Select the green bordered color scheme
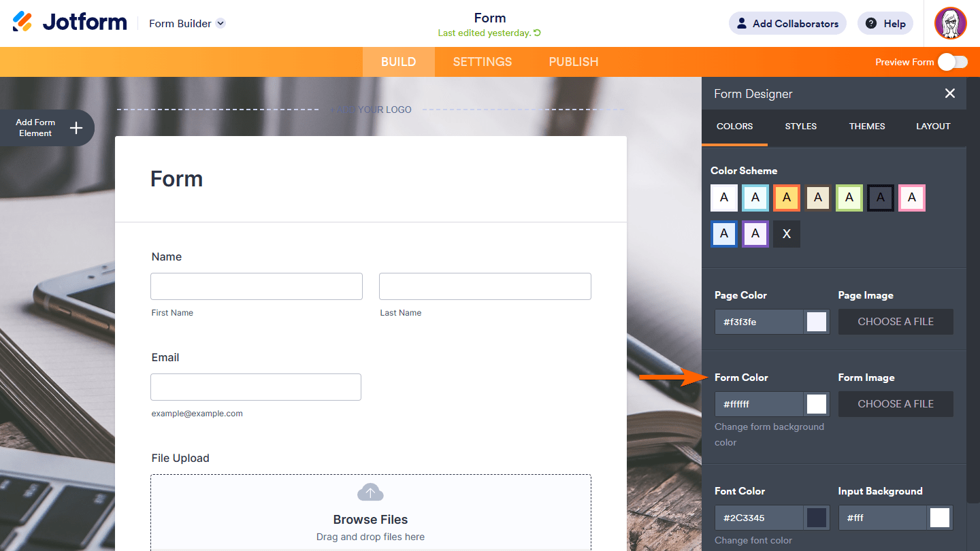This screenshot has height=551, width=980. tap(849, 198)
